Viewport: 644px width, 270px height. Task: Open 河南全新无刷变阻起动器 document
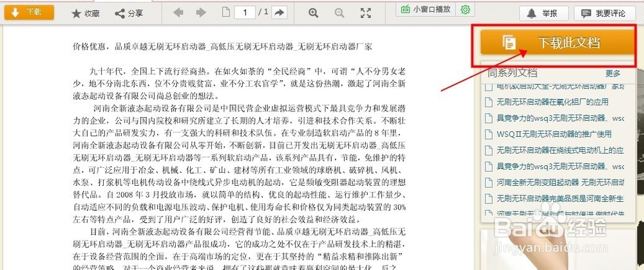tap(560, 183)
